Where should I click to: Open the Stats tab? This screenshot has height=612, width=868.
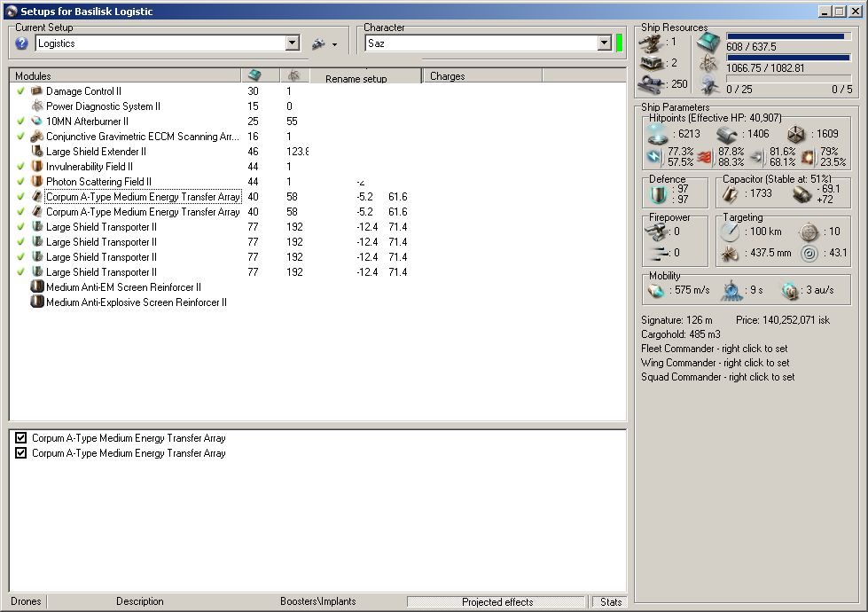coord(611,601)
